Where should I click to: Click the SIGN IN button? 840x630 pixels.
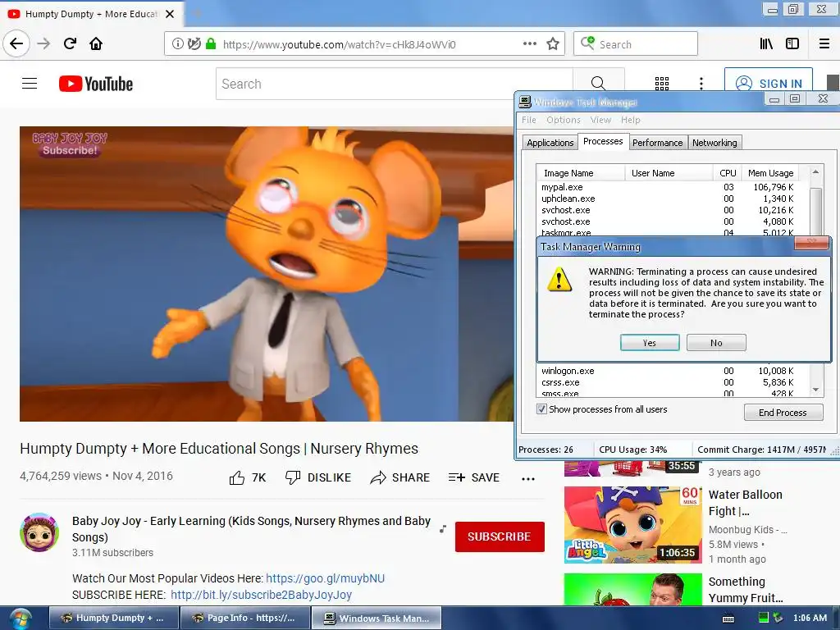click(x=769, y=84)
